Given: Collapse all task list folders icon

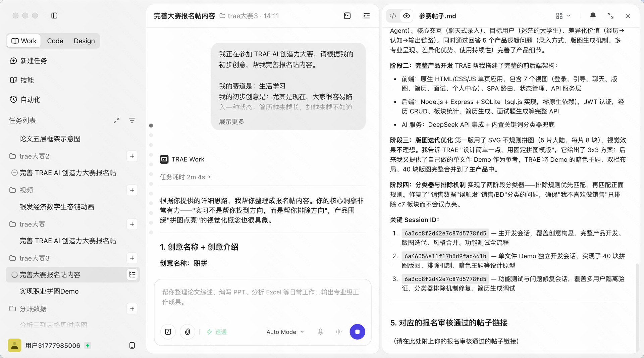Looking at the screenshot, I should [x=116, y=120].
